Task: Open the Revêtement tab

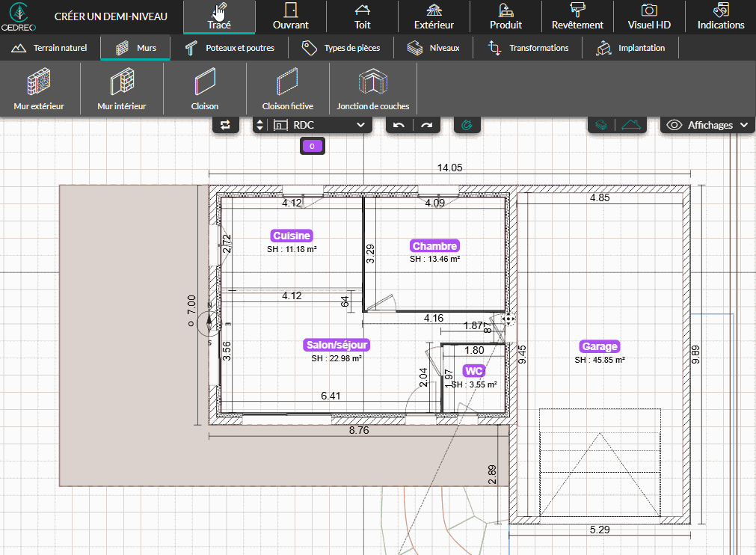Action: point(577,16)
